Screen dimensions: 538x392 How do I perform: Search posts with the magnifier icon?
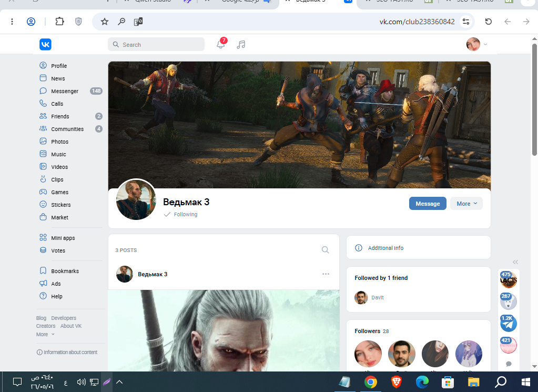[325, 250]
